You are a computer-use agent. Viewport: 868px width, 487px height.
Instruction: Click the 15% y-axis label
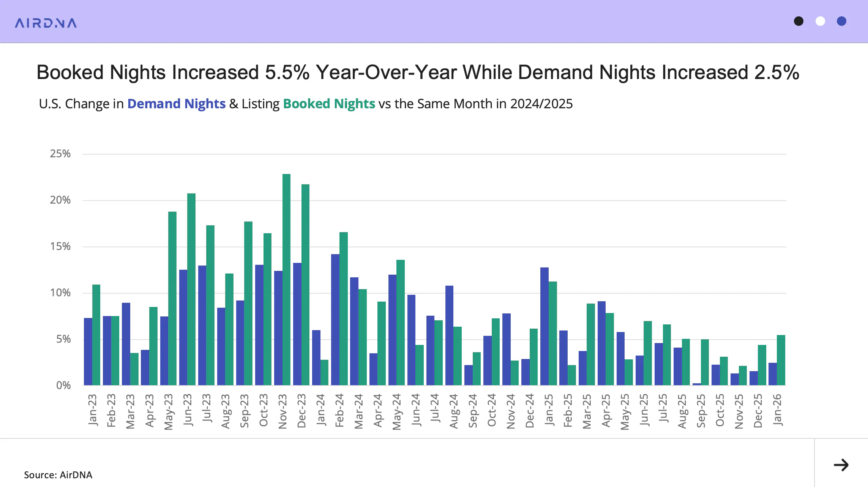pyautogui.click(x=60, y=246)
